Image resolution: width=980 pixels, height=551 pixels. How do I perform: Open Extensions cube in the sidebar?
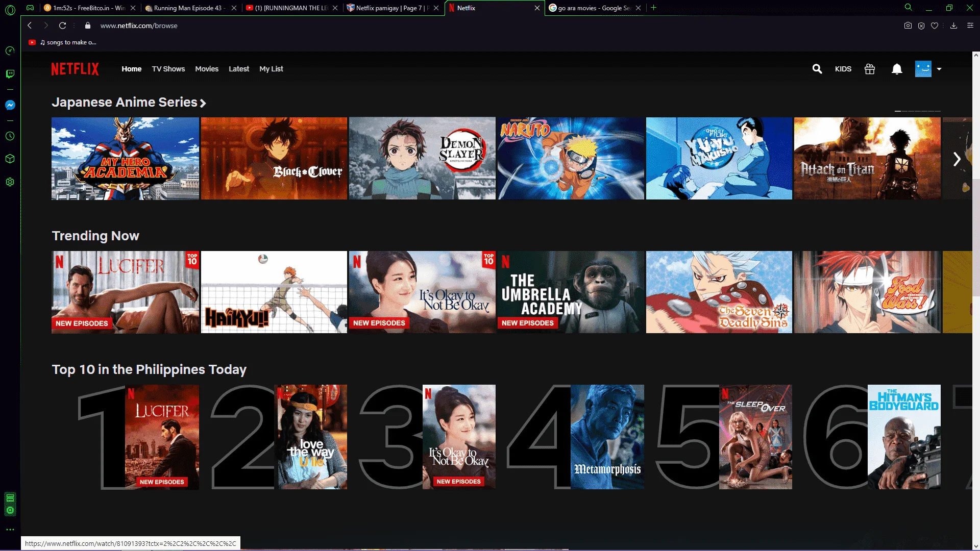(10, 159)
